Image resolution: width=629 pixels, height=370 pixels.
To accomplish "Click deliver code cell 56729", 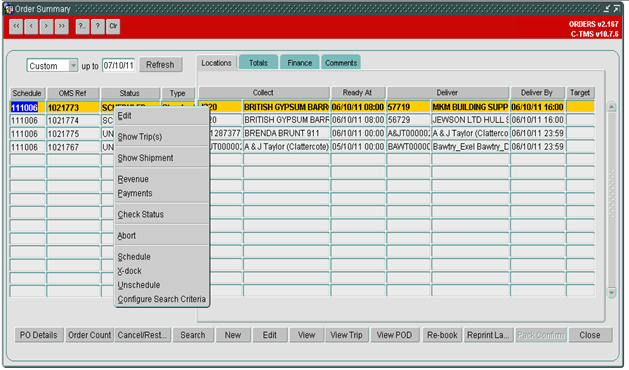I will pos(408,120).
